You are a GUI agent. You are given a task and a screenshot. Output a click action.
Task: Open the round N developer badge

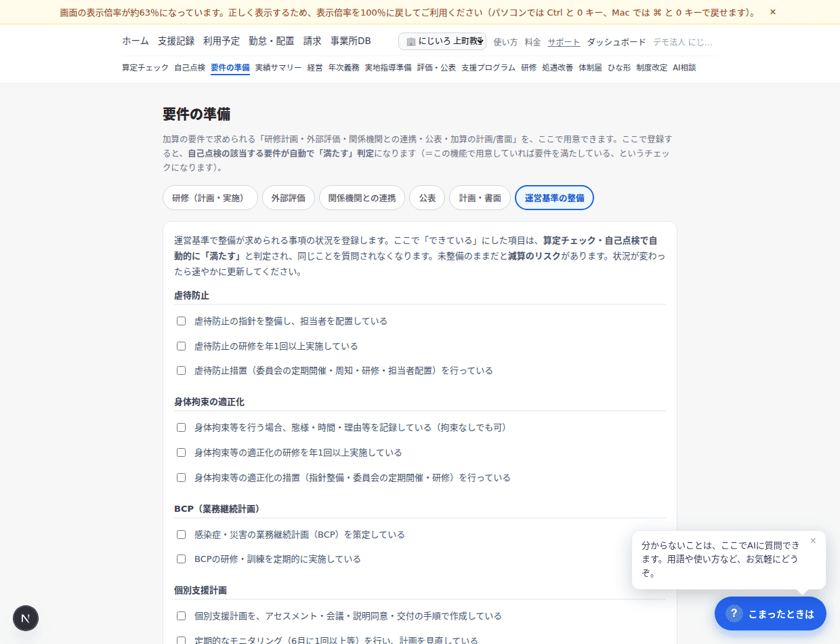pyautogui.click(x=26, y=618)
